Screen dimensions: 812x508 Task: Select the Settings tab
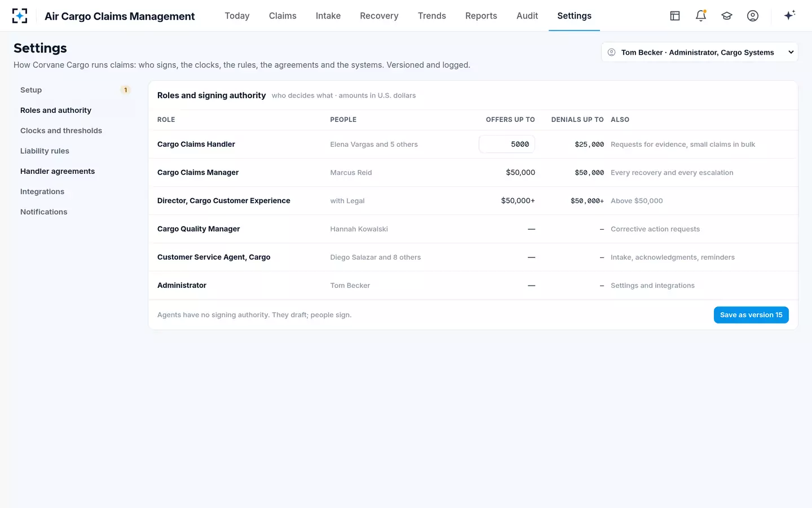coord(574,16)
